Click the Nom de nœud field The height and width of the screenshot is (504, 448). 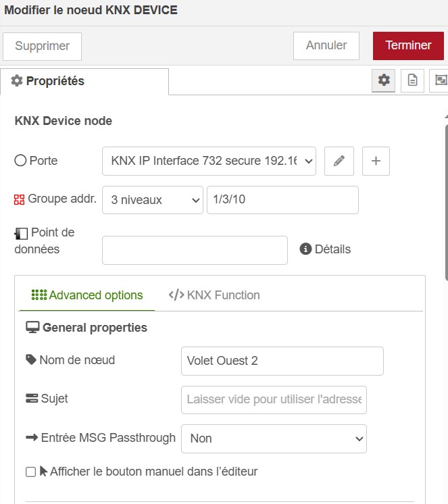click(282, 361)
